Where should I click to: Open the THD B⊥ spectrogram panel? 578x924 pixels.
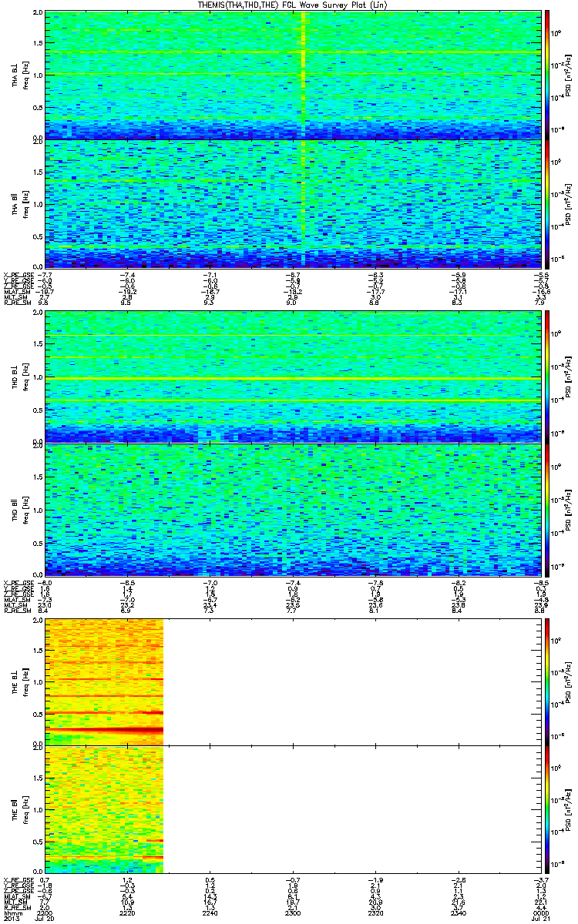[x=291, y=377]
